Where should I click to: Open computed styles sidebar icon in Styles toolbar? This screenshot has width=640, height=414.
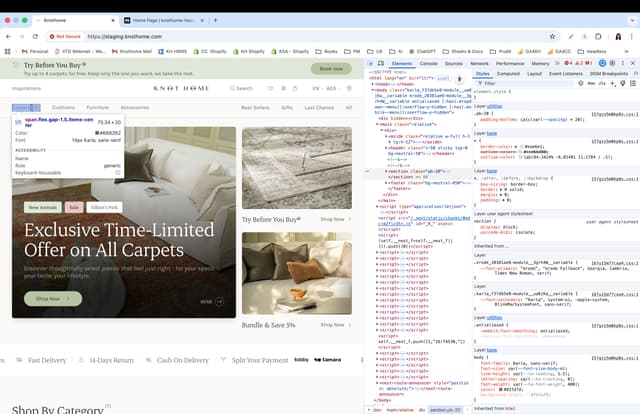point(633,83)
